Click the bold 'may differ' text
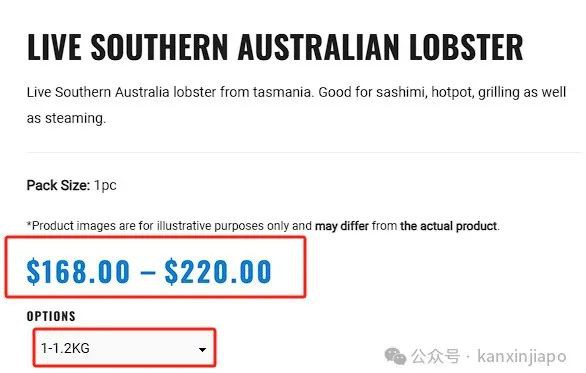This screenshot has height=373, width=586. click(342, 226)
